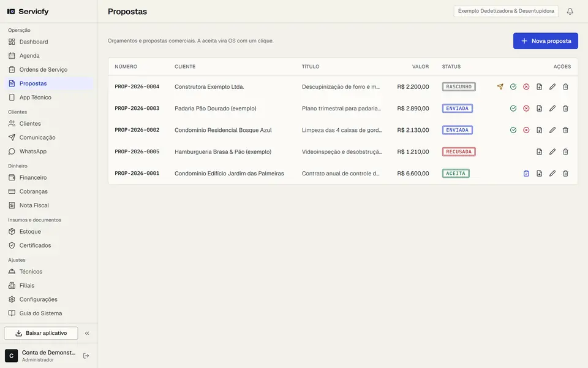Click Baixar aplicativo button
588x368 pixels.
coord(41,333)
